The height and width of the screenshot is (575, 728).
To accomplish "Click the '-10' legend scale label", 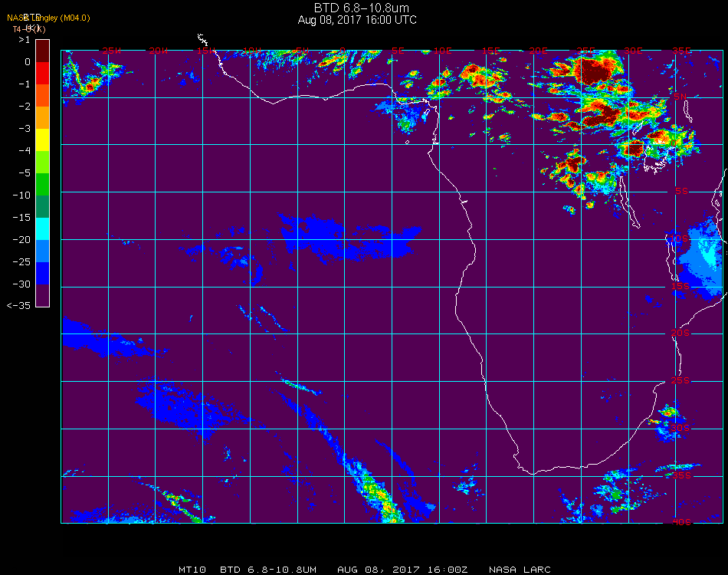I will point(21,195).
